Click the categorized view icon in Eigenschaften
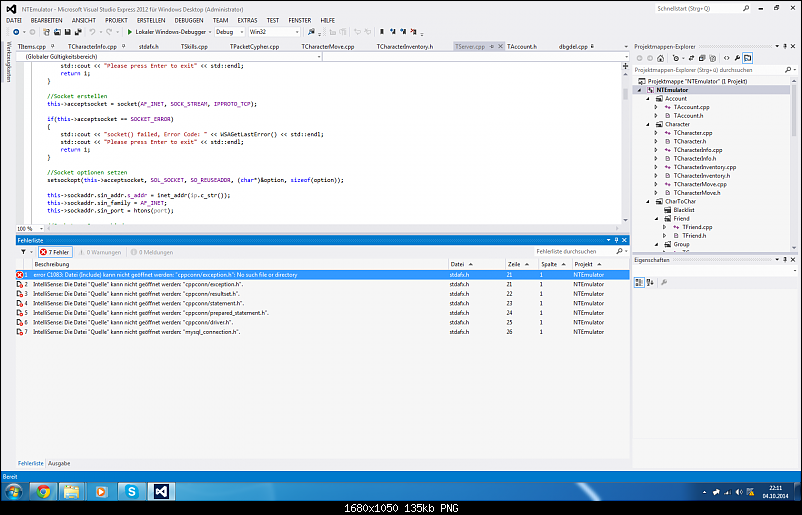The image size is (802, 515). coord(640,283)
